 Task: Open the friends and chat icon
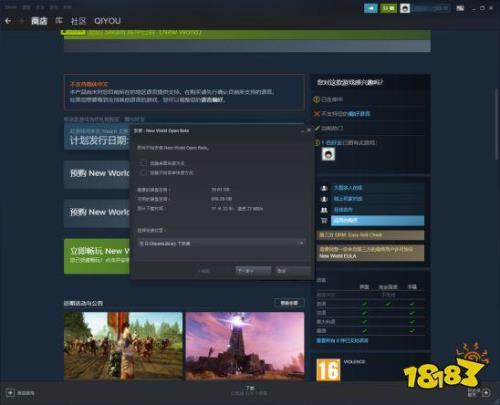point(486,393)
